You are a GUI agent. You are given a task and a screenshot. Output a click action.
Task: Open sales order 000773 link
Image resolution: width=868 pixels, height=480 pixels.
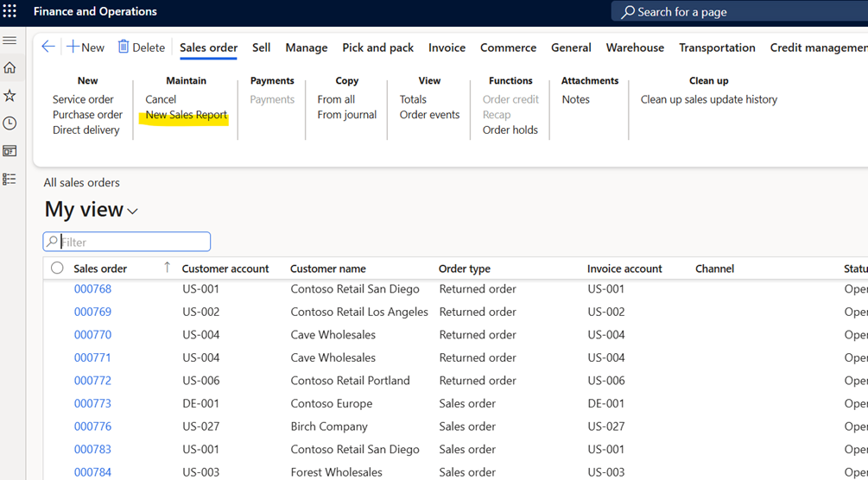click(92, 403)
